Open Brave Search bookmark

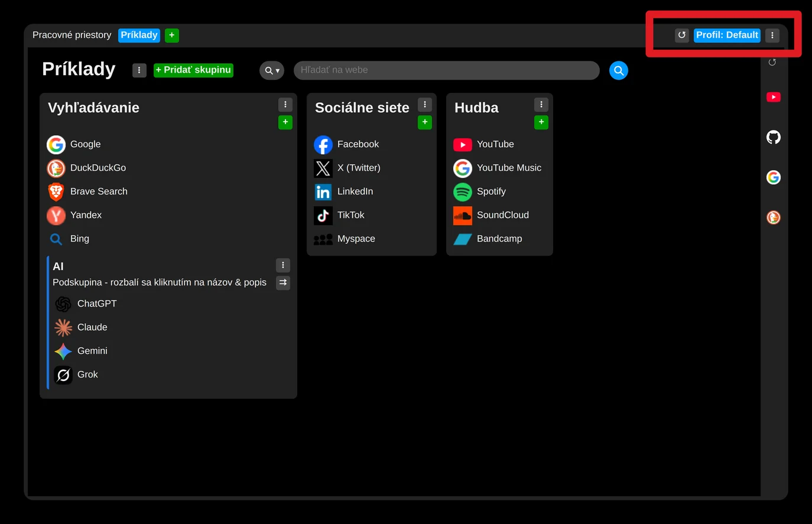click(87, 191)
